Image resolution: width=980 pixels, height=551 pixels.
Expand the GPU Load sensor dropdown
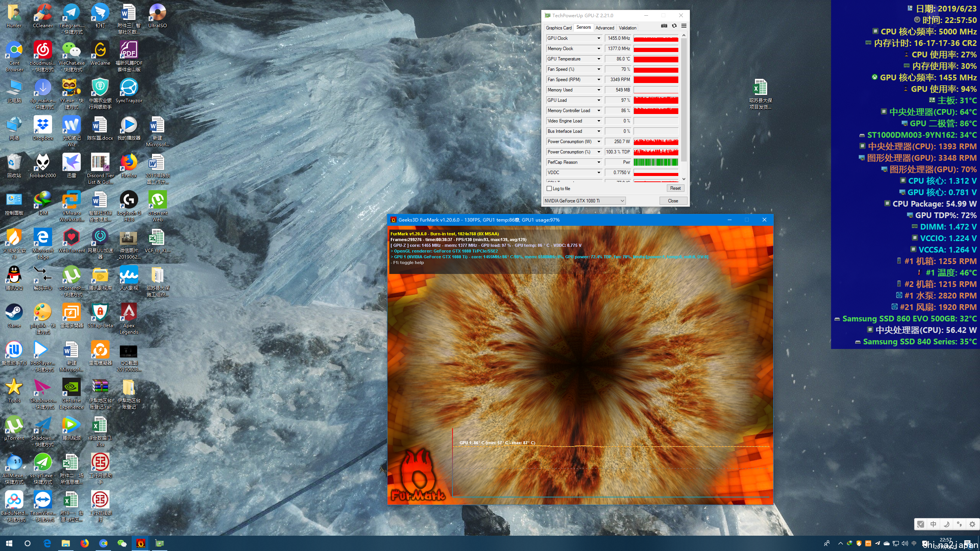(599, 100)
